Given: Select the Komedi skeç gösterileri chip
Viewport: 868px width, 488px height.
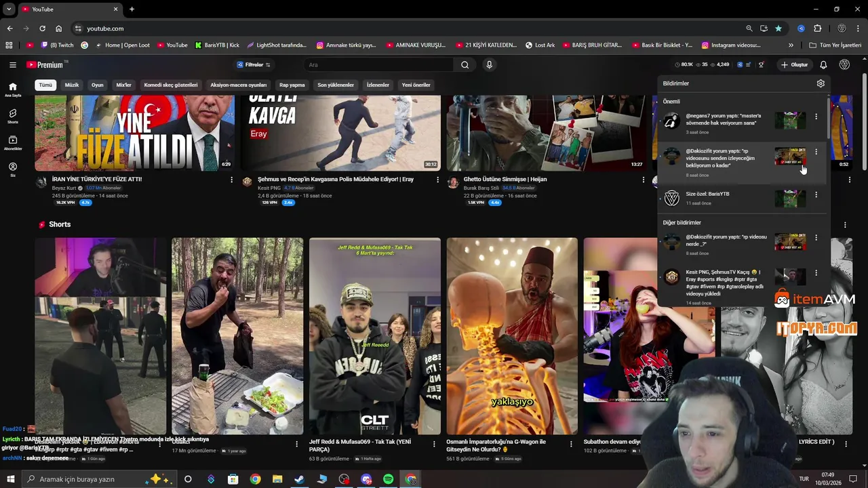Looking at the screenshot, I should pos(171,85).
